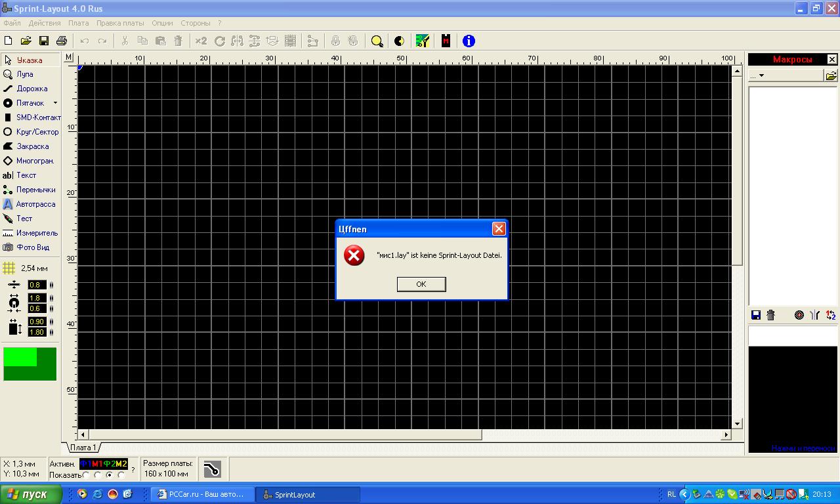Click the magnifier zoom icon in toolbar

[x=377, y=41]
